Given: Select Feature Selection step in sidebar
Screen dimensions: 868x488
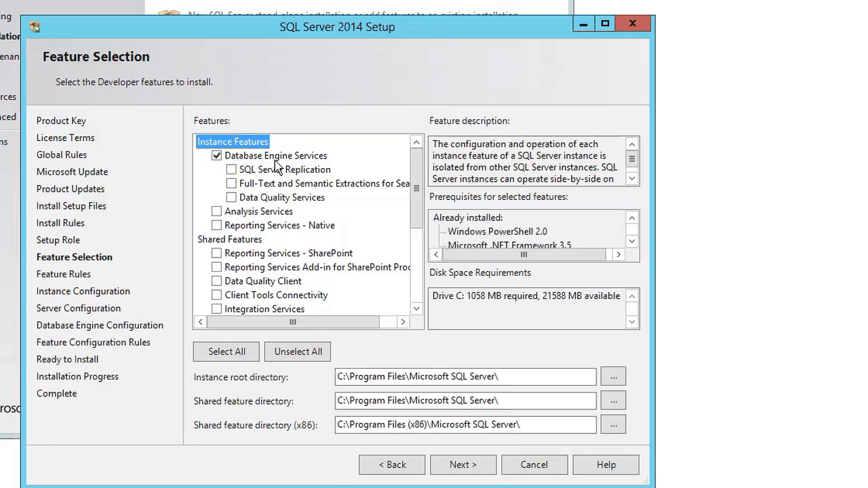Looking at the screenshot, I should 75,257.
